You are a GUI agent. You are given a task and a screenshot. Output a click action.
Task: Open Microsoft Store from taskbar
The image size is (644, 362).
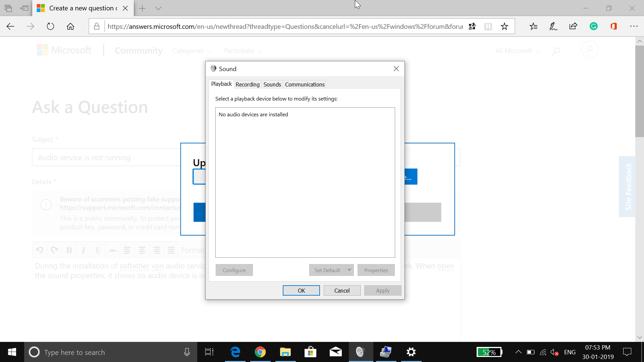coord(310,352)
